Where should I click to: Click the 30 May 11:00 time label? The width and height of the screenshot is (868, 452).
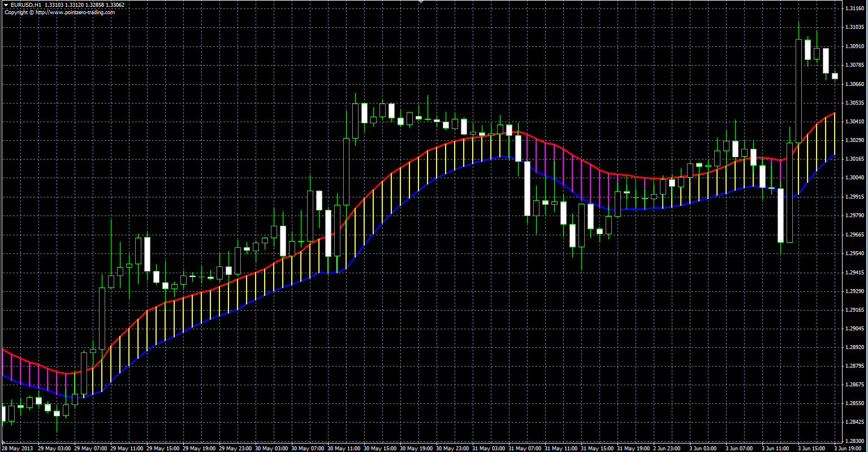click(344, 448)
